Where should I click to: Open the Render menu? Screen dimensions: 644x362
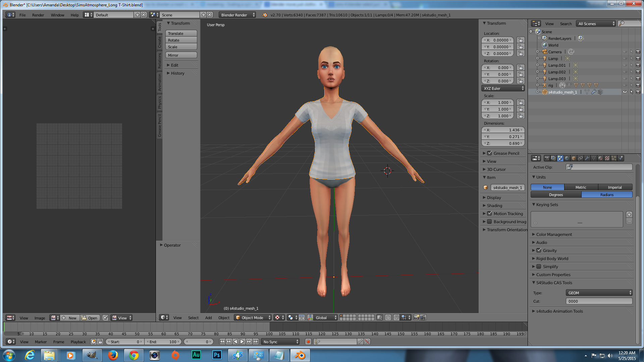coord(38,15)
